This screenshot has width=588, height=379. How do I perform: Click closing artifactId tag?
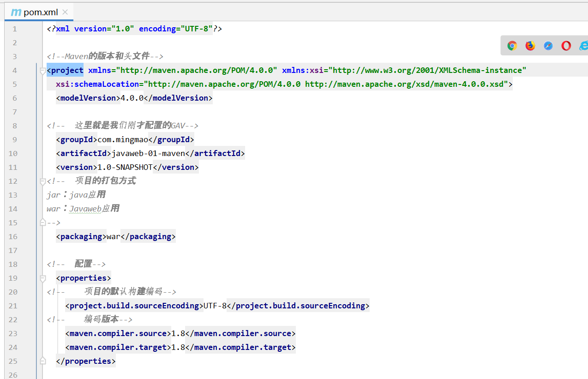click(x=215, y=153)
